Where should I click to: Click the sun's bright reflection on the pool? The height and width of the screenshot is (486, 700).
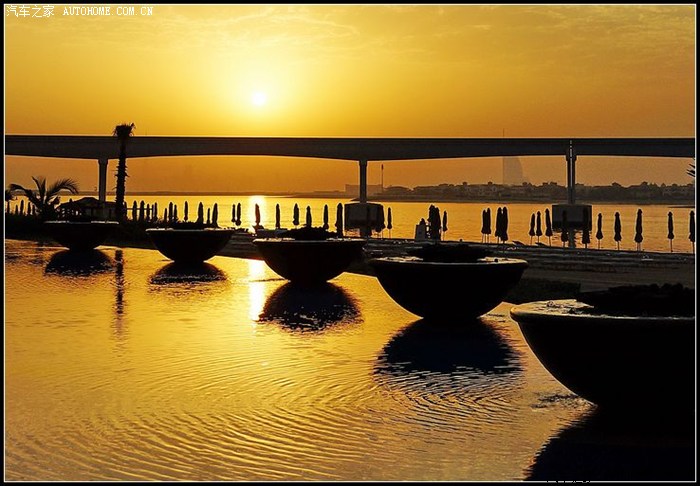pos(256,285)
